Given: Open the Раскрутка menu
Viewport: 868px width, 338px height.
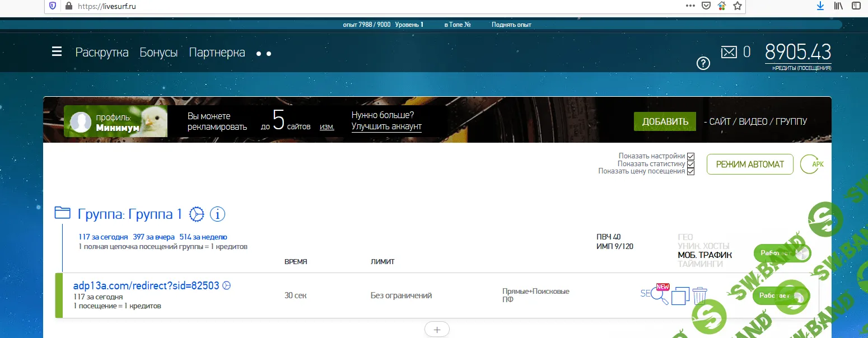Looking at the screenshot, I should coord(102,53).
